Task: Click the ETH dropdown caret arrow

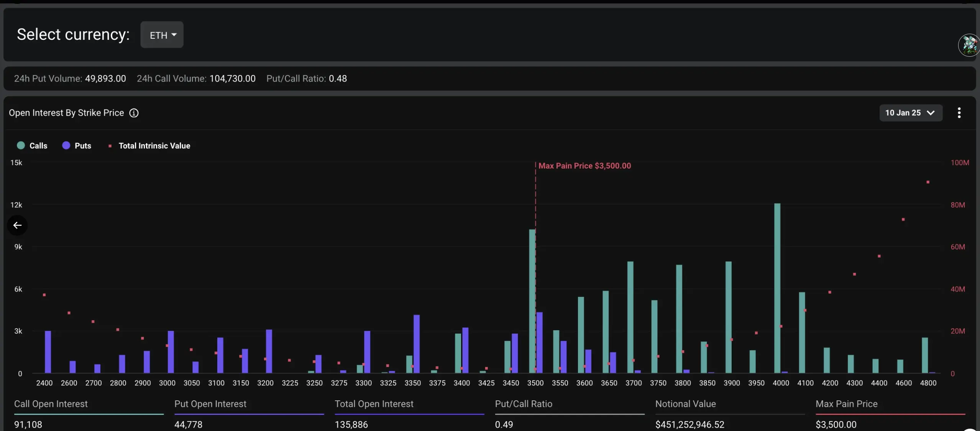Action: click(x=174, y=35)
